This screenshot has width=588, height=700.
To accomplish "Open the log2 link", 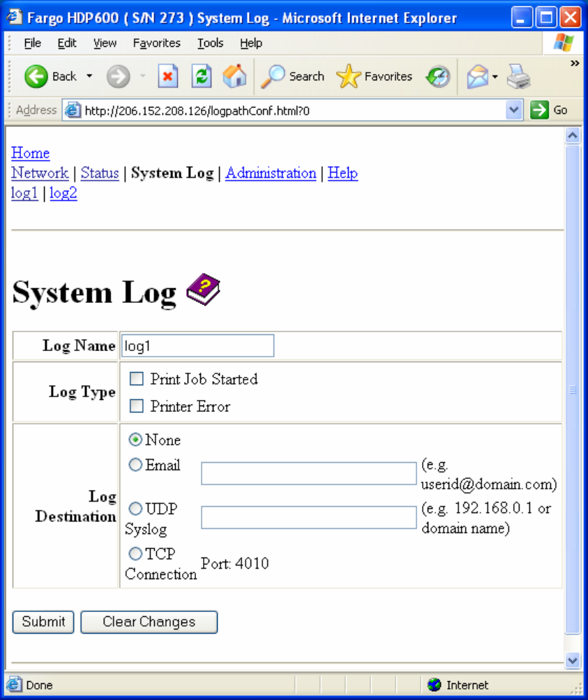I will 63,193.
